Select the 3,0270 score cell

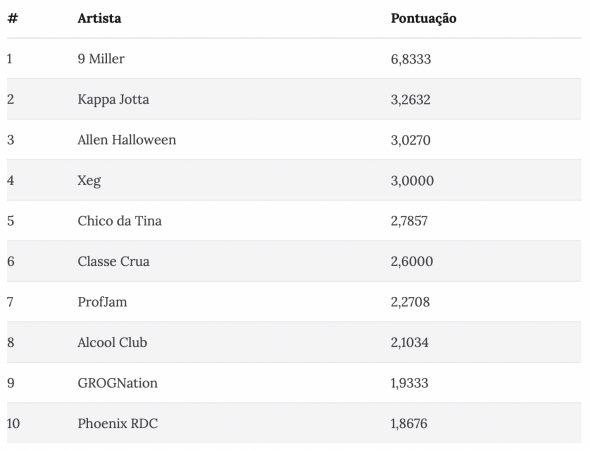[411, 140]
